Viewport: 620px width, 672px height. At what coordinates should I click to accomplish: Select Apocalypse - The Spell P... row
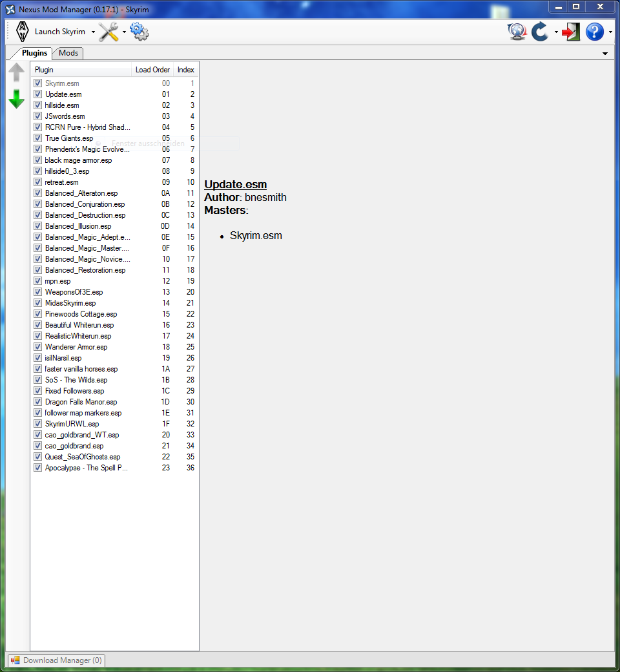point(114,468)
